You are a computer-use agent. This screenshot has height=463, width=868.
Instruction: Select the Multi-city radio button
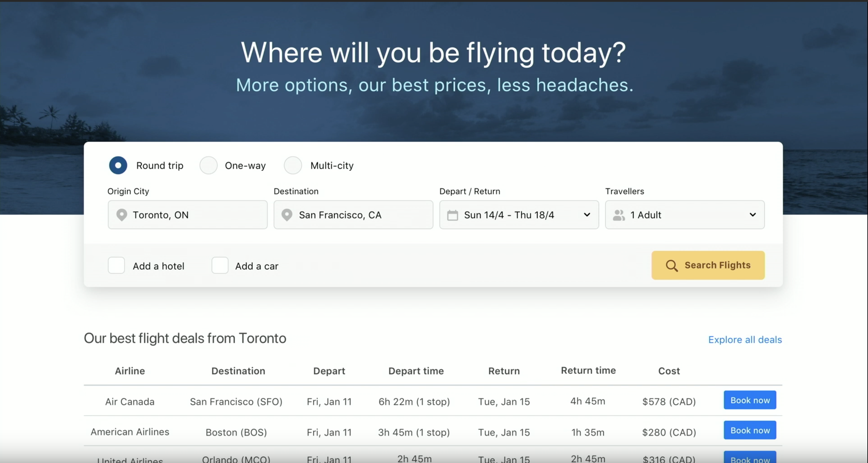(293, 165)
